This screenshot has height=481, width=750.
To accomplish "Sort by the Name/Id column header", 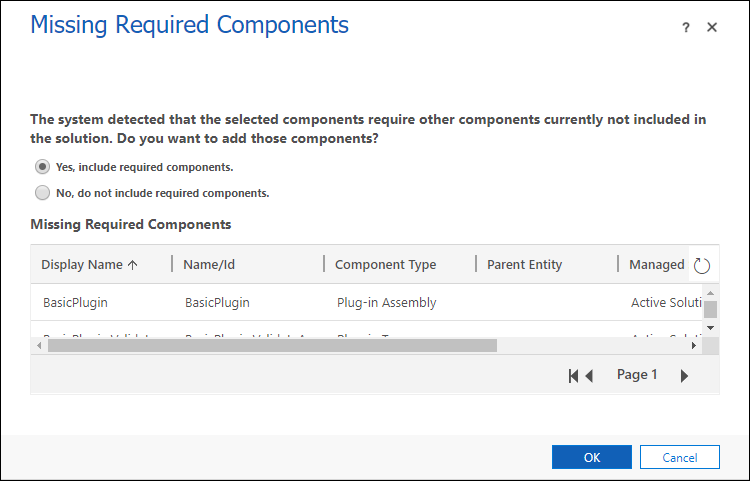I will [x=209, y=265].
